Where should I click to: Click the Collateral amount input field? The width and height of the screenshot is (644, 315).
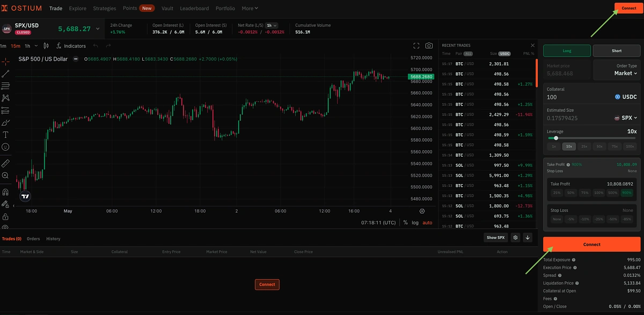(x=577, y=97)
